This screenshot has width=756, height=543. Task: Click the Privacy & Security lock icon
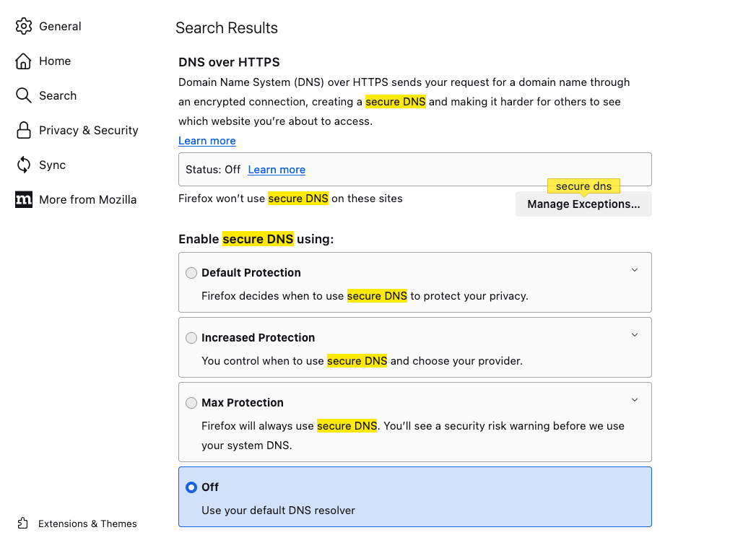click(x=24, y=130)
